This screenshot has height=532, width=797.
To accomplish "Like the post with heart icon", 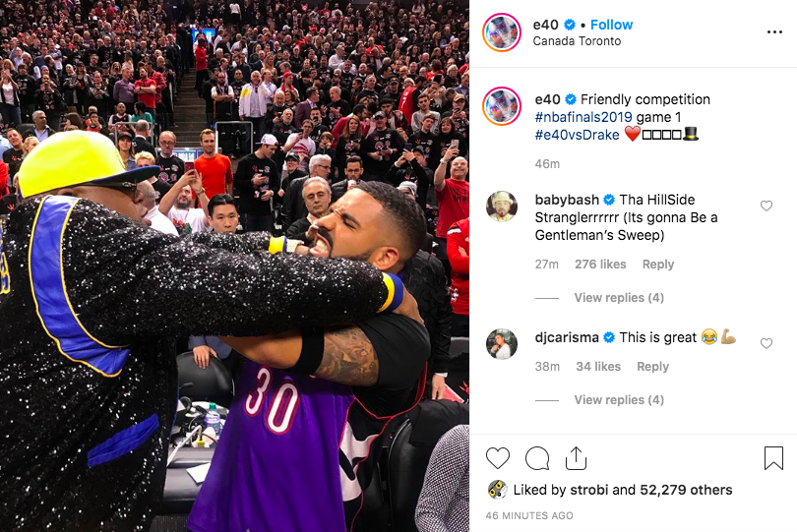I will coord(498,458).
